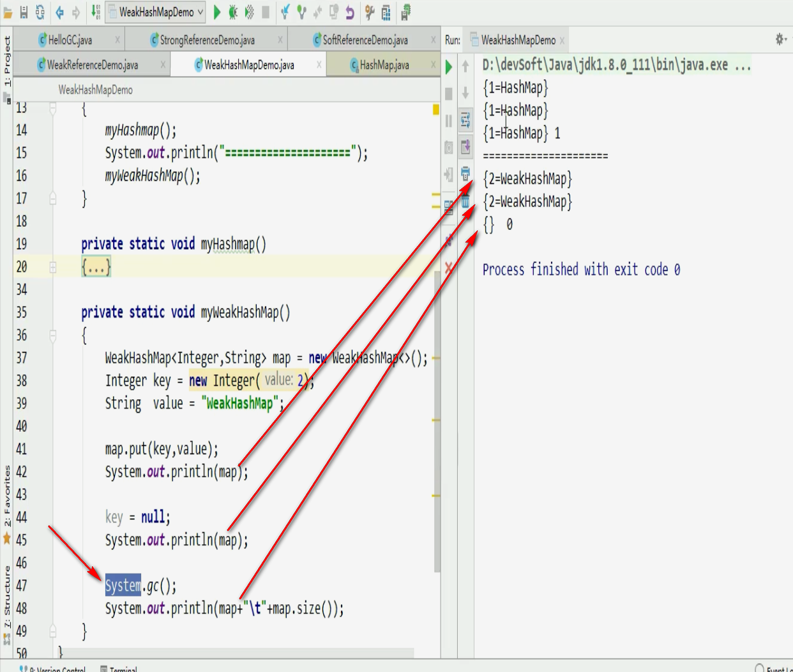
Task: Toggle soft-wrap in Run console
Action: 465,120
